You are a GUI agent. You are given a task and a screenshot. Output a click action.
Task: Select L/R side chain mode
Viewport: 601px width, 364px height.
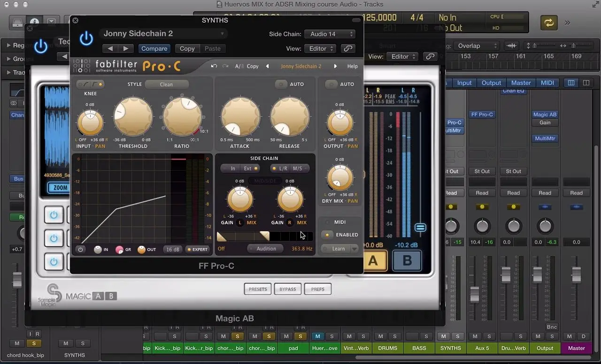[x=281, y=168]
